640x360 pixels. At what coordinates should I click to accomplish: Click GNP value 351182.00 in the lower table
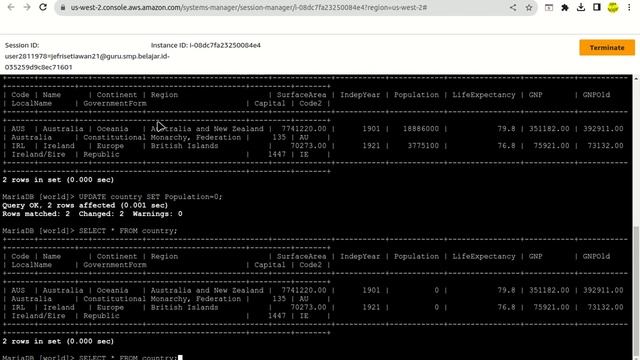tap(549, 290)
